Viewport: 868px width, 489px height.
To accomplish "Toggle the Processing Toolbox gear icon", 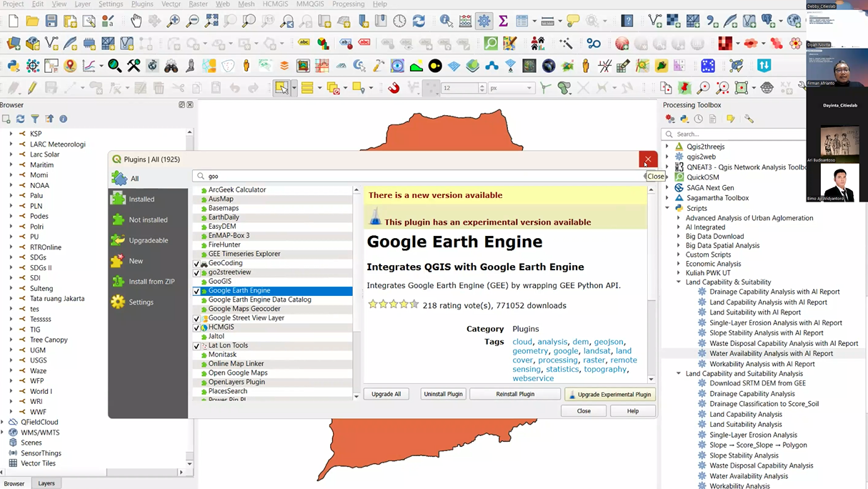I will [484, 21].
